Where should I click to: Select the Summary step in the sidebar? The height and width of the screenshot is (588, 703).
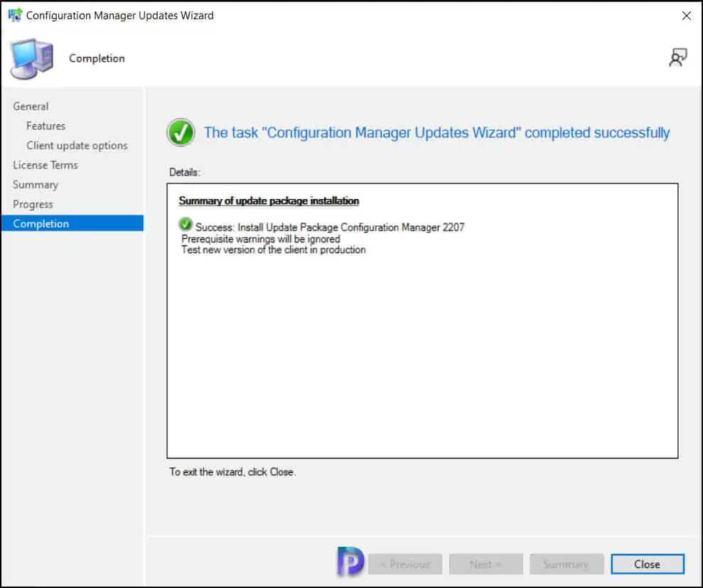pyautogui.click(x=36, y=185)
